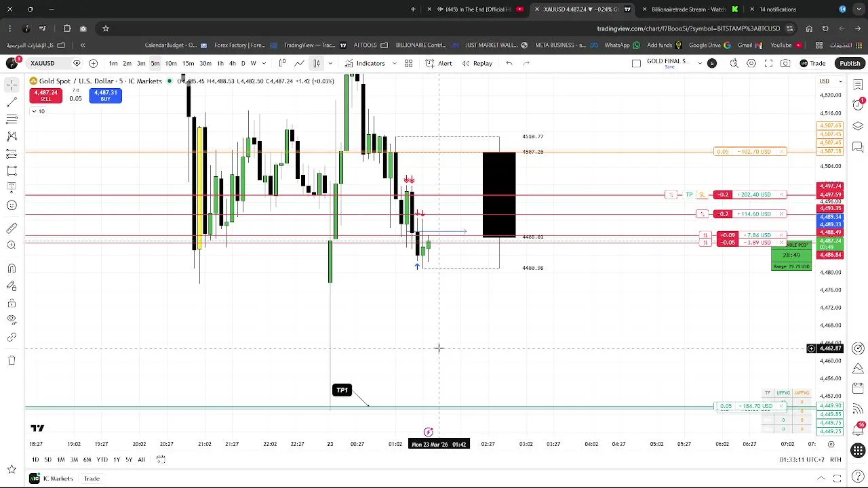Switch to 15m timeframe
Viewport: 868px width, 488px height.
(188, 63)
